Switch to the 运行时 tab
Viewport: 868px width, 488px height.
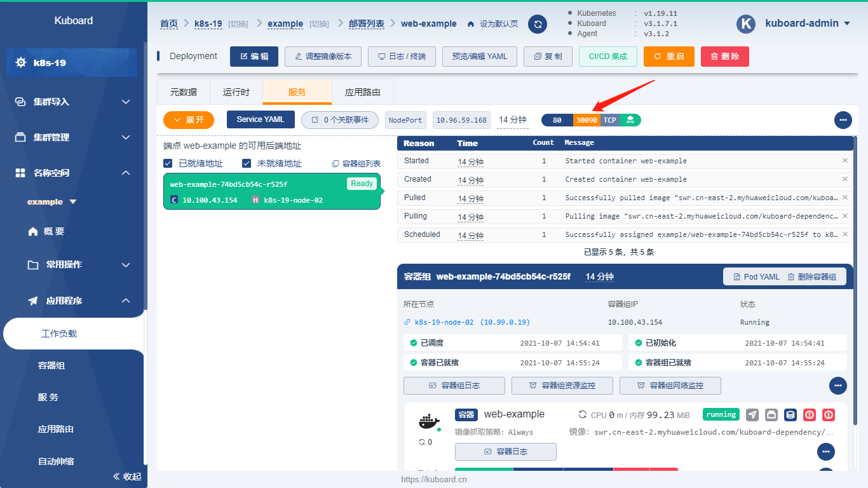[236, 91]
